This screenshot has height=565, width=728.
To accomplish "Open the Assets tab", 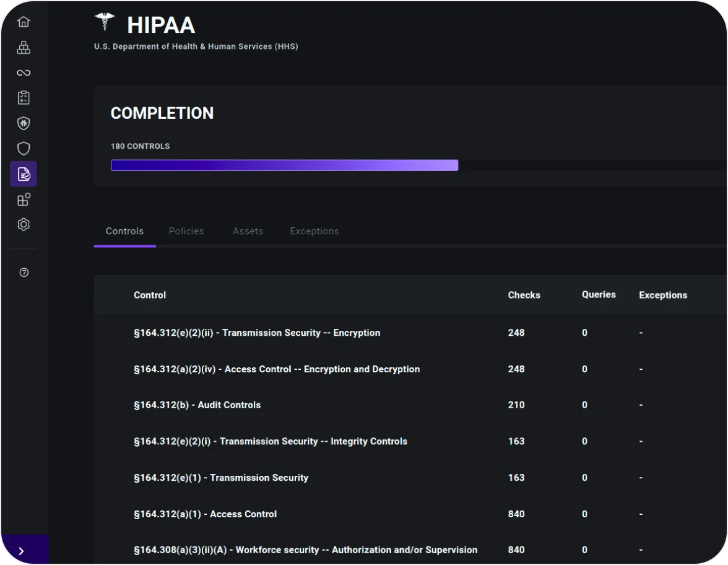I will 248,231.
